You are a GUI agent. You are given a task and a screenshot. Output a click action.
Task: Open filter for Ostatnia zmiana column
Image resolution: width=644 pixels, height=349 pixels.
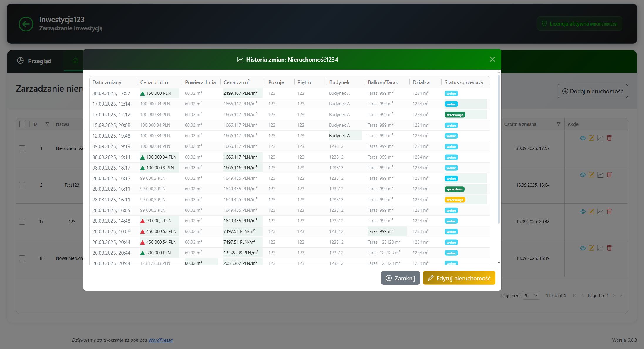tap(558, 124)
